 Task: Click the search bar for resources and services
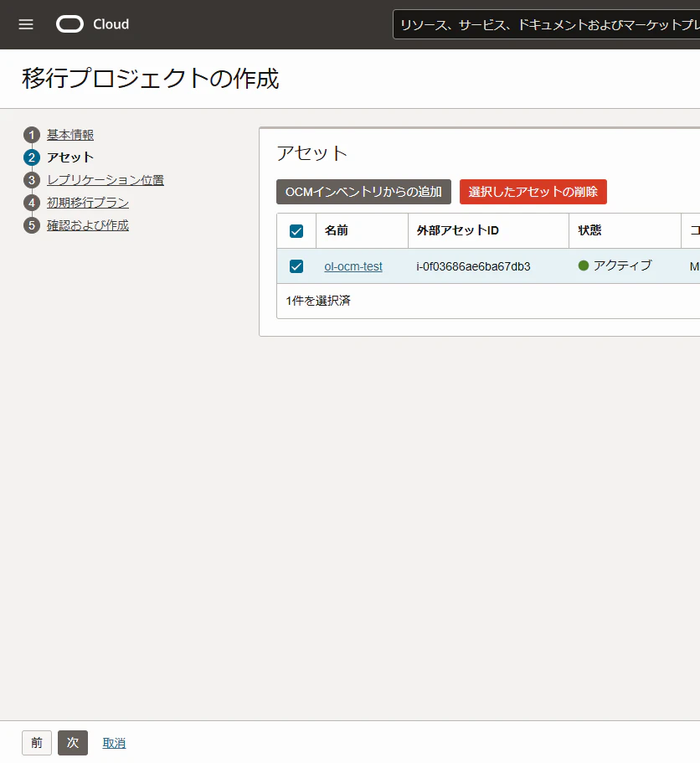[546, 24]
